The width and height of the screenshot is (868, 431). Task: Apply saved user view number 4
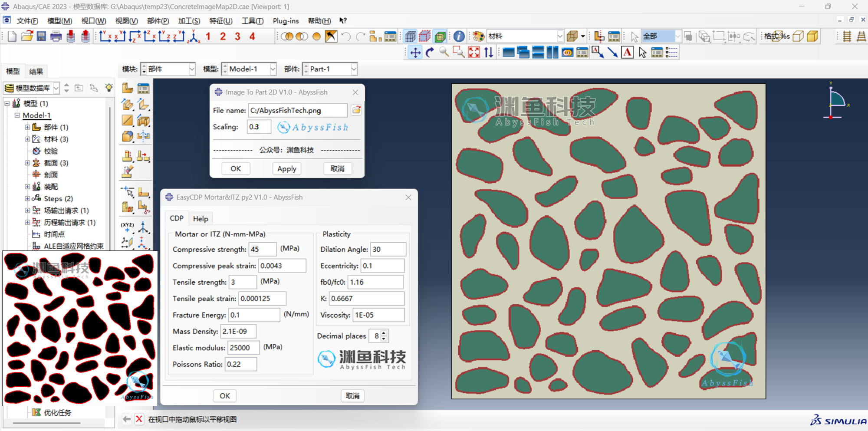click(252, 36)
